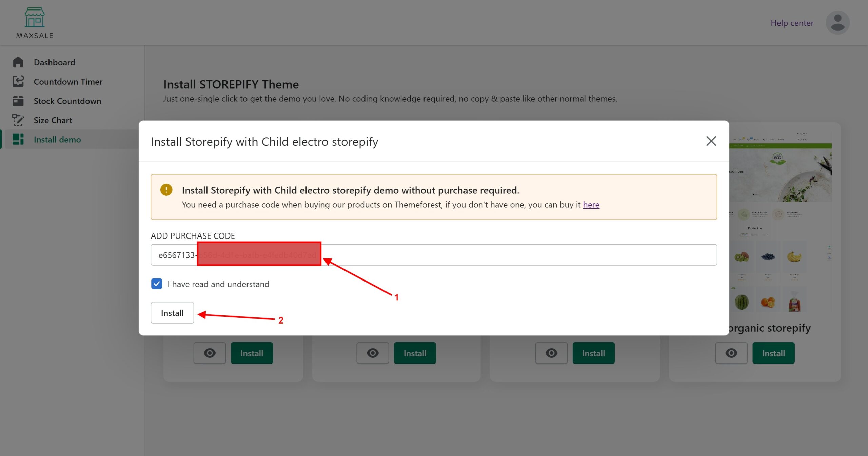This screenshot has height=456, width=868.
Task: Preview the third demo card with the eye button
Action: click(x=551, y=353)
